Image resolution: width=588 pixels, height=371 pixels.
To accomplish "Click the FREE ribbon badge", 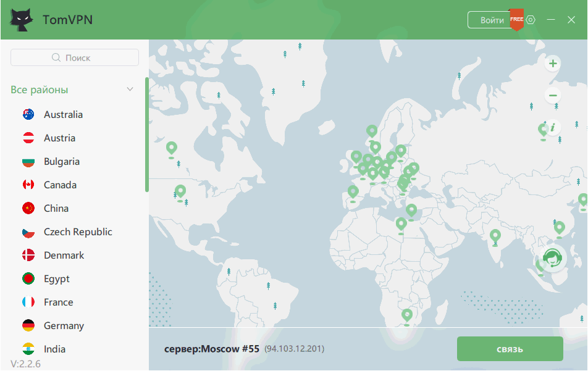I will click(x=516, y=20).
